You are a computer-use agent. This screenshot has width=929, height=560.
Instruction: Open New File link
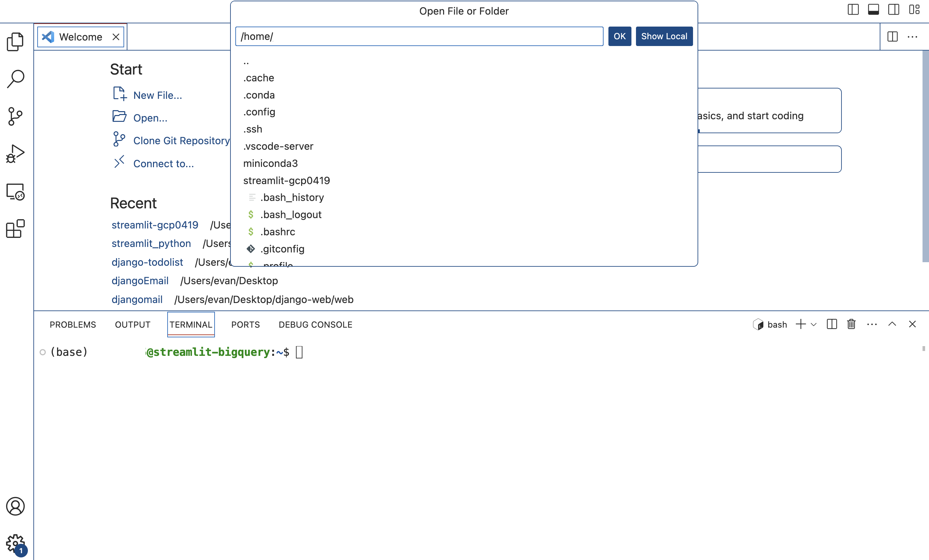point(158,95)
